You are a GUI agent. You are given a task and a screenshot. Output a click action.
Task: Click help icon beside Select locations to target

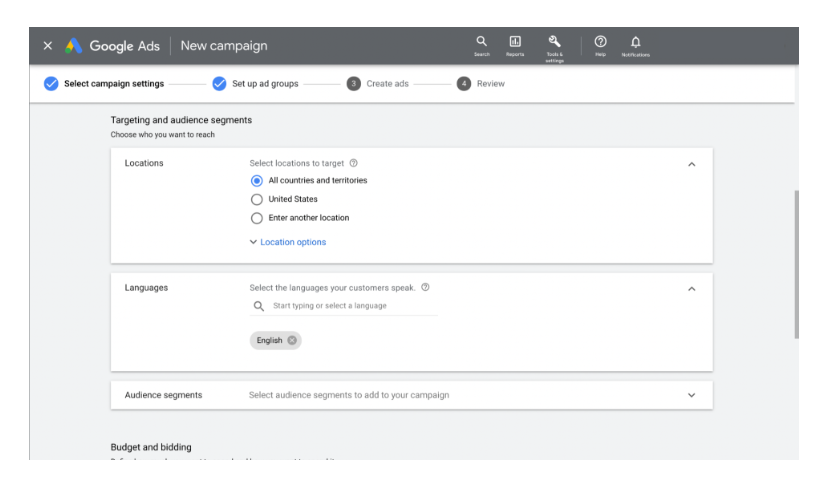click(x=353, y=163)
